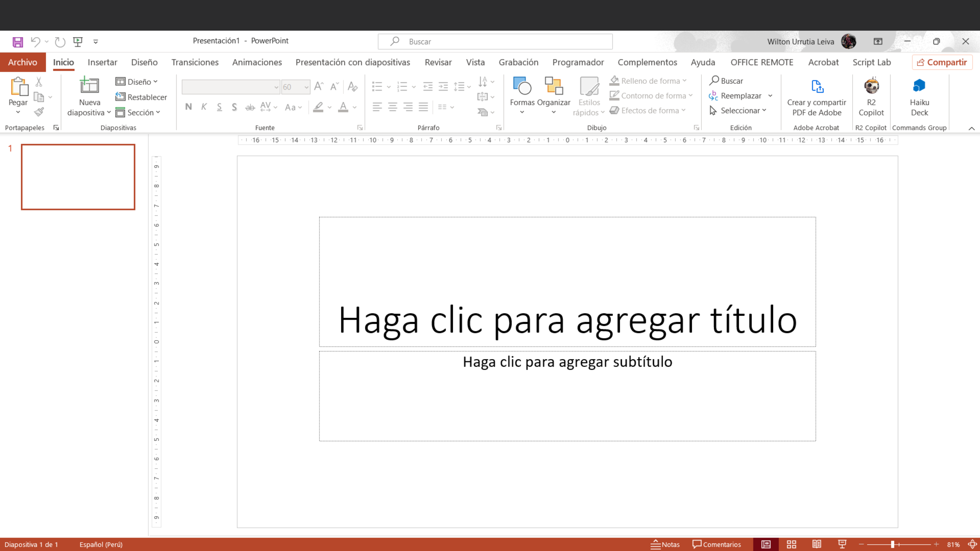
Task: Switch to slide sorter view in status bar
Action: [791, 544]
